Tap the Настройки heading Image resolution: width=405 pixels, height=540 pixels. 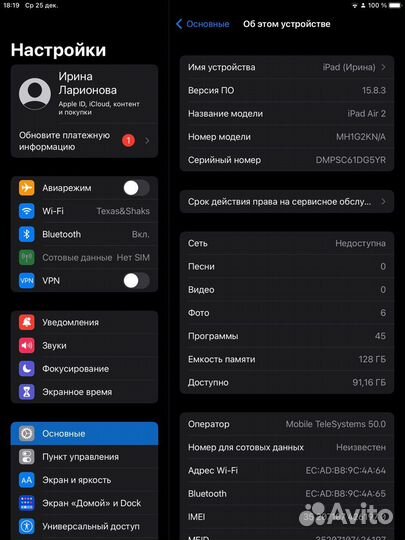point(58,50)
